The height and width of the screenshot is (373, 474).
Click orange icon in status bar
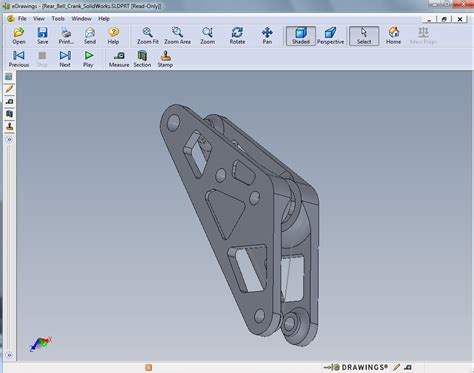click(x=149, y=367)
